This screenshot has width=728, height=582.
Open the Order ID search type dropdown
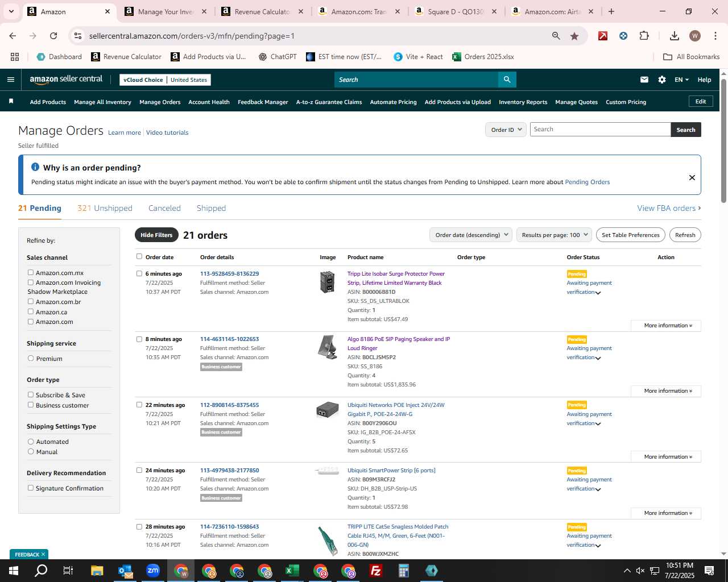[x=505, y=130]
